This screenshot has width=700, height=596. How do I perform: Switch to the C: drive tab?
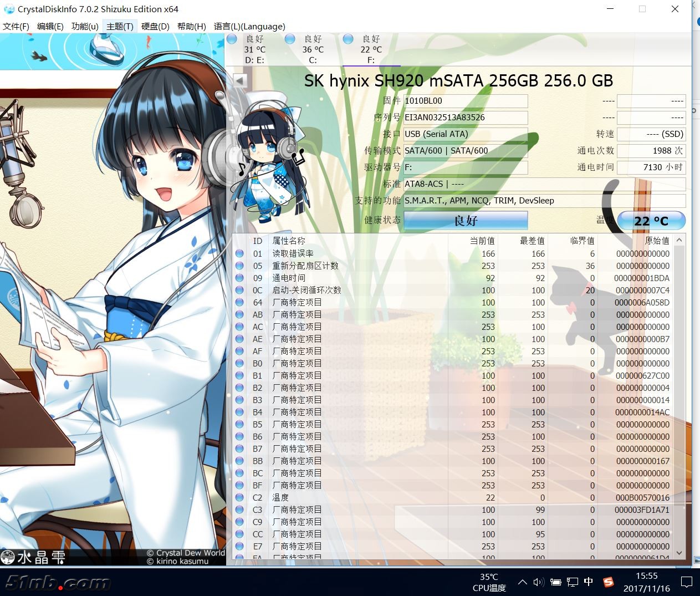tap(313, 49)
